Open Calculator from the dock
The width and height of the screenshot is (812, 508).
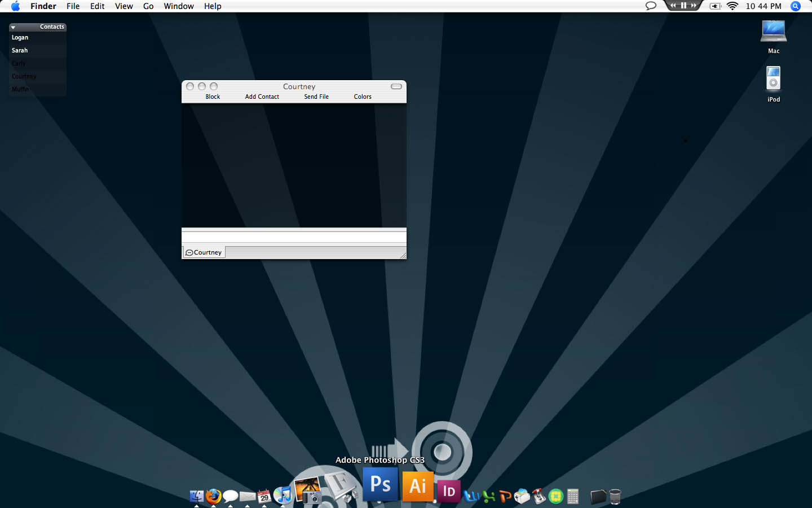pyautogui.click(x=573, y=496)
